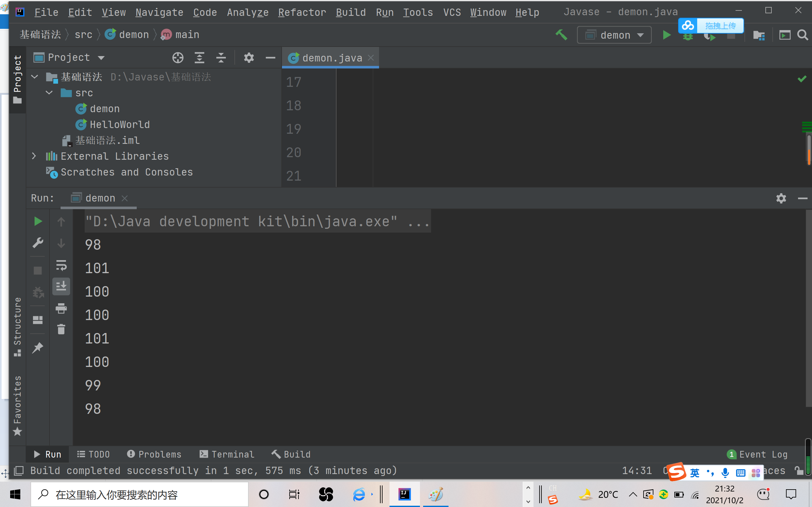Expand External Libraries tree node
This screenshot has height=507, width=812.
34,156
